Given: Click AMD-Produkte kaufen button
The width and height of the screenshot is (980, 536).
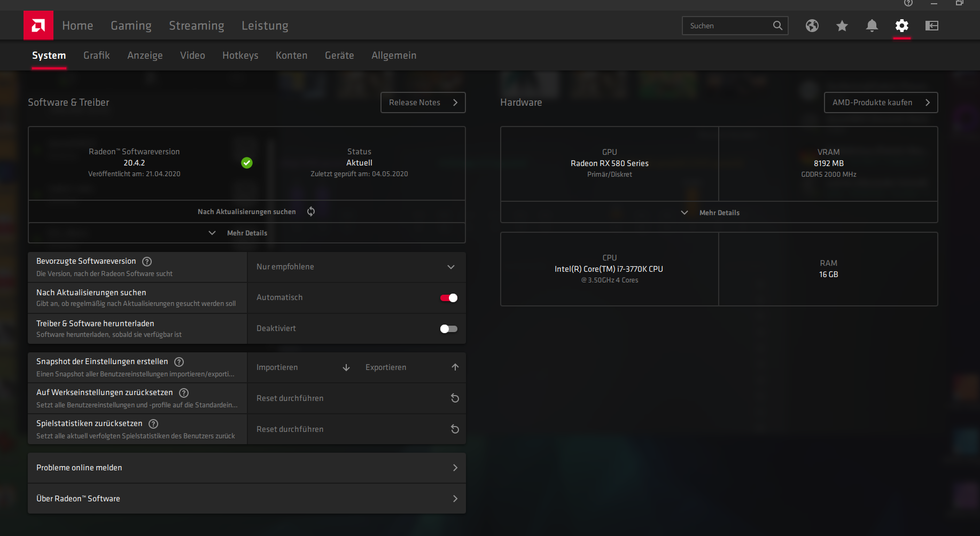Looking at the screenshot, I should coord(881,103).
